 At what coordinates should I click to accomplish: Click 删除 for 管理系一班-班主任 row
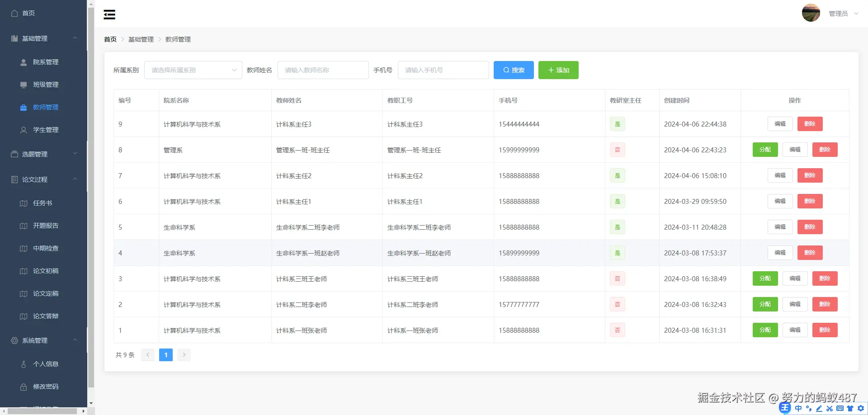click(825, 150)
